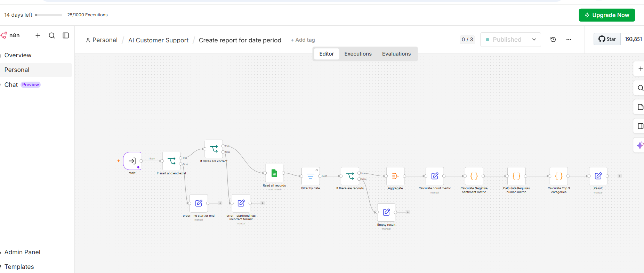The height and width of the screenshot is (273, 644).
Task: Open the start trigger node
Action: 132,161
